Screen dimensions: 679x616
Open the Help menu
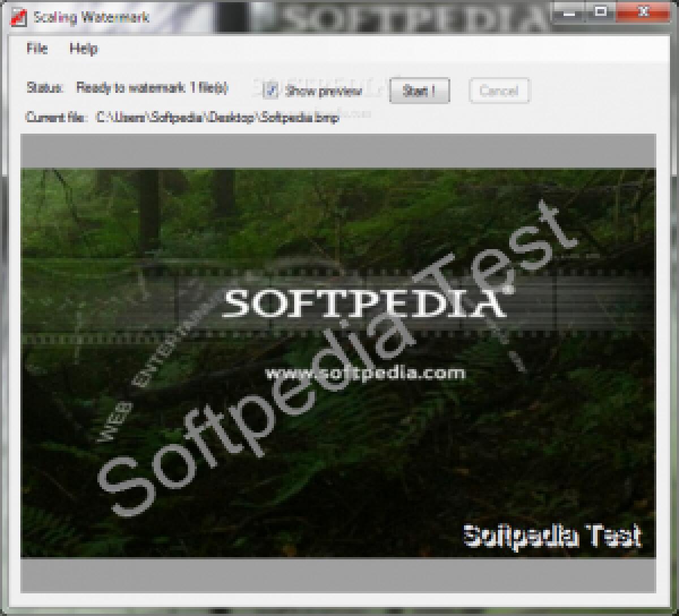click(x=83, y=49)
